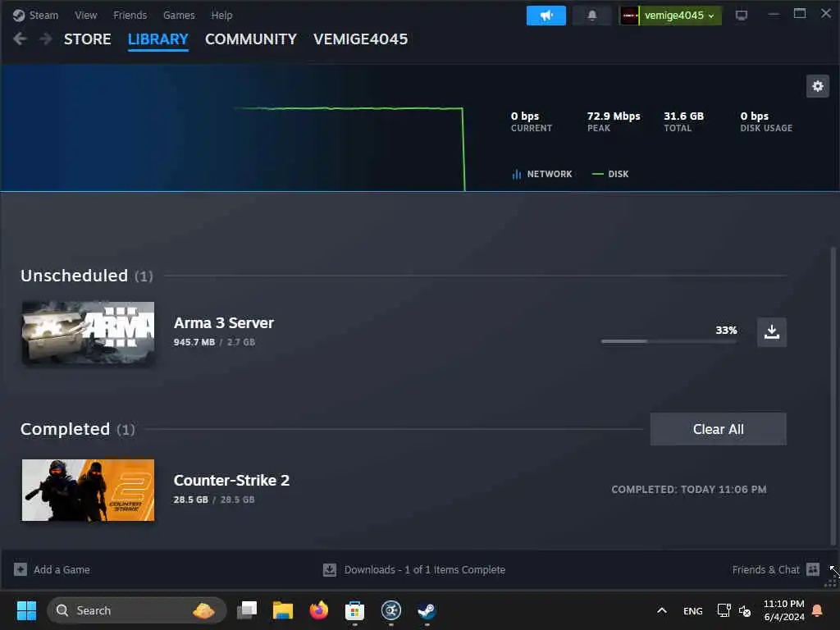The height and width of the screenshot is (630, 840).
Task: Click the forward navigation arrow
Action: pyautogui.click(x=46, y=39)
